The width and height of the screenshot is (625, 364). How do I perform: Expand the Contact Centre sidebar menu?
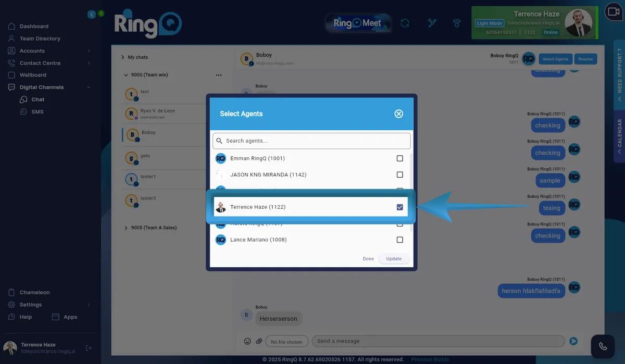click(49, 63)
